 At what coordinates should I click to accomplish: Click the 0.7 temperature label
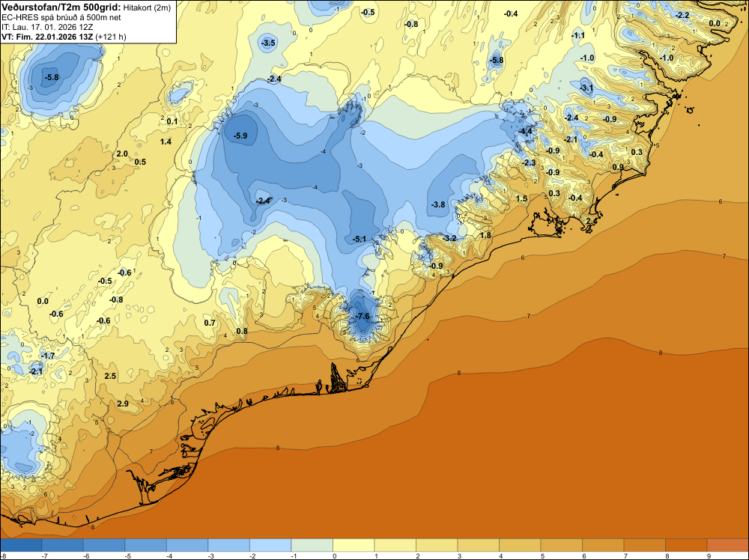[210, 323]
